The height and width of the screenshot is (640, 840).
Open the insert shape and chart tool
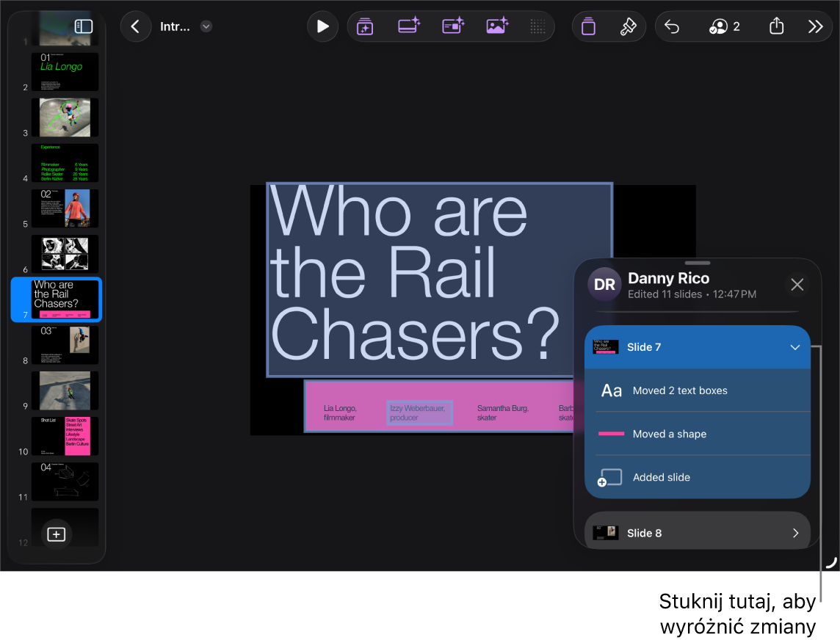(453, 26)
